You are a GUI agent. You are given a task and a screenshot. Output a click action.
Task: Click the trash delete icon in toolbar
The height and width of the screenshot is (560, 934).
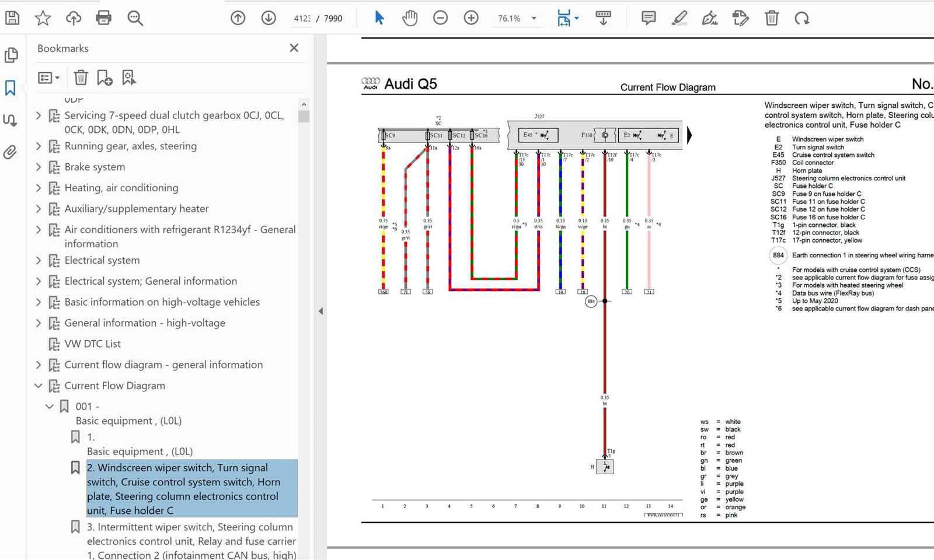[772, 18]
